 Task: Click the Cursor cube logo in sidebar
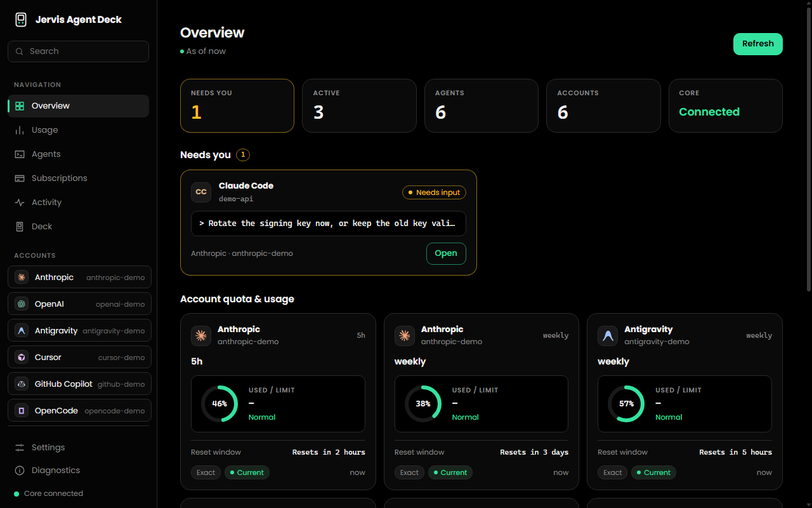(x=22, y=358)
